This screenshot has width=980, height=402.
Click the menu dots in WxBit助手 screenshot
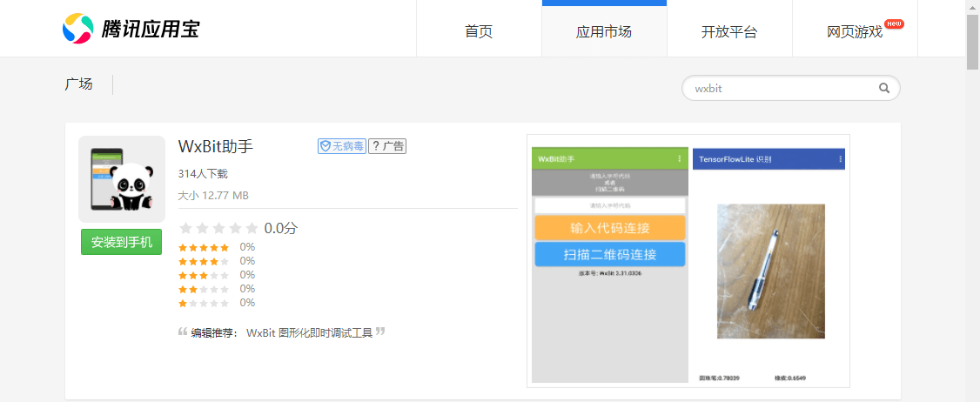(680, 159)
